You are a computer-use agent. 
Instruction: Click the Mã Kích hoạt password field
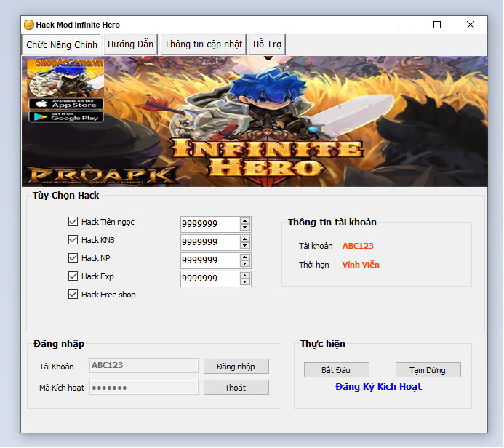[x=144, y=388]
